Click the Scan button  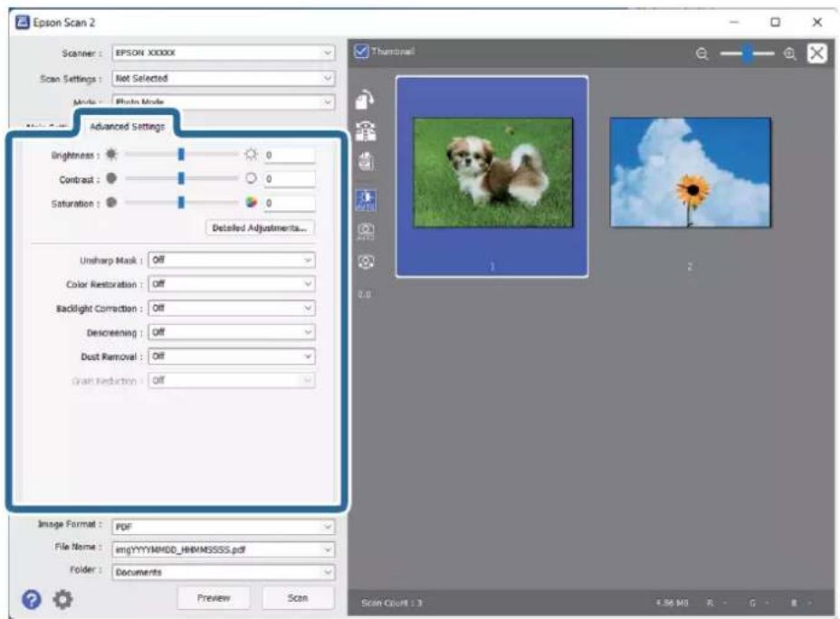[x=298, y=598]
